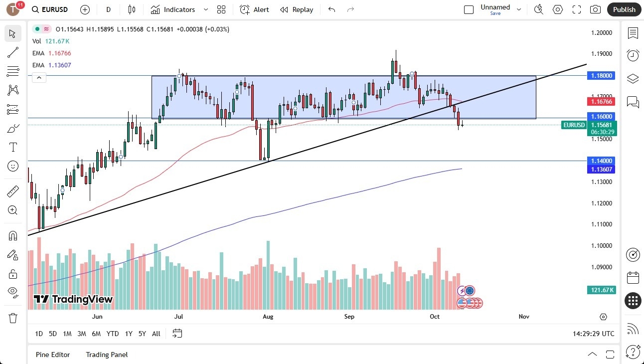Select the Brush drawing tool
This screenshot has width=644, height=364.
[x=12, y=128]
